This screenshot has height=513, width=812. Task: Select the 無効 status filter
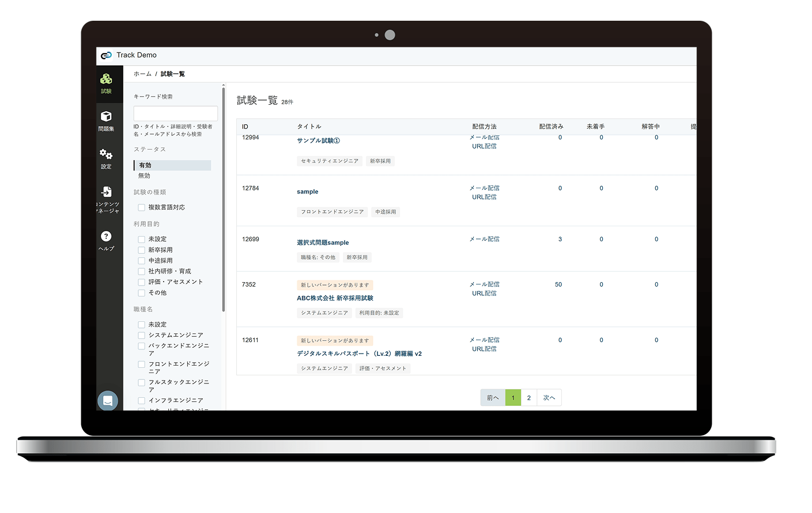(145, 176)
